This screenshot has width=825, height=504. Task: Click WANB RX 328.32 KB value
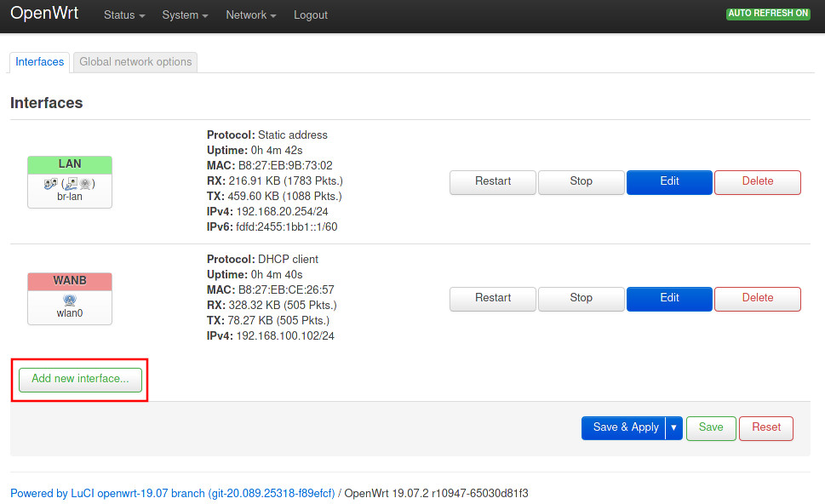tap(283, 305)
